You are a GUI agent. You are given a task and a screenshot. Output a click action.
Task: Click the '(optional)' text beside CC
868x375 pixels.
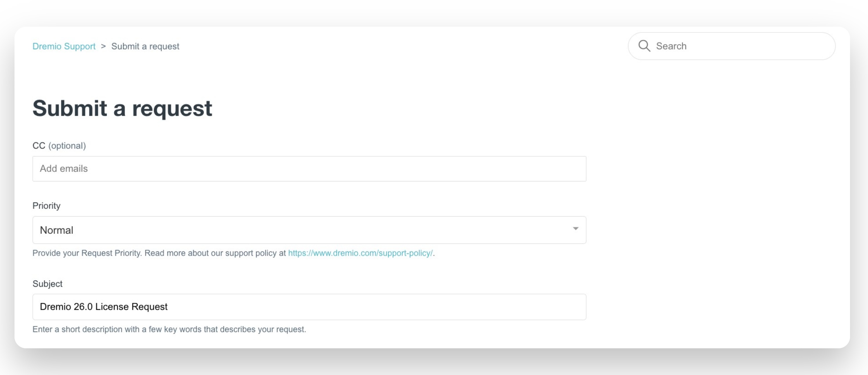[x=67, y=146]
